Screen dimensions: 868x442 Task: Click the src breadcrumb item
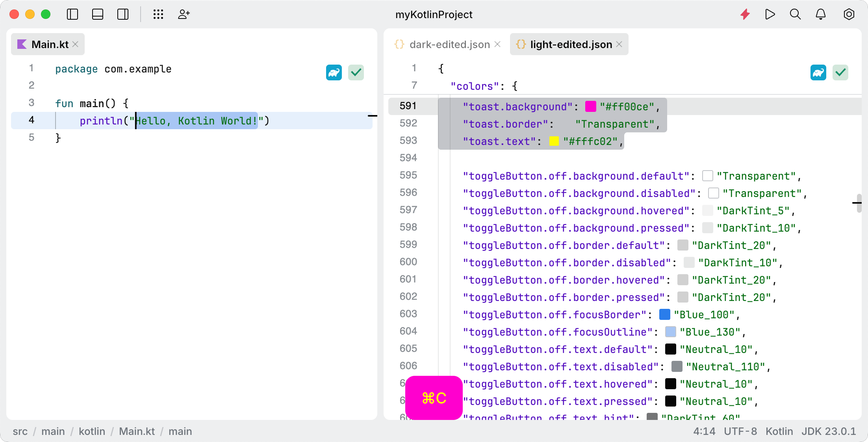(20, 431)
